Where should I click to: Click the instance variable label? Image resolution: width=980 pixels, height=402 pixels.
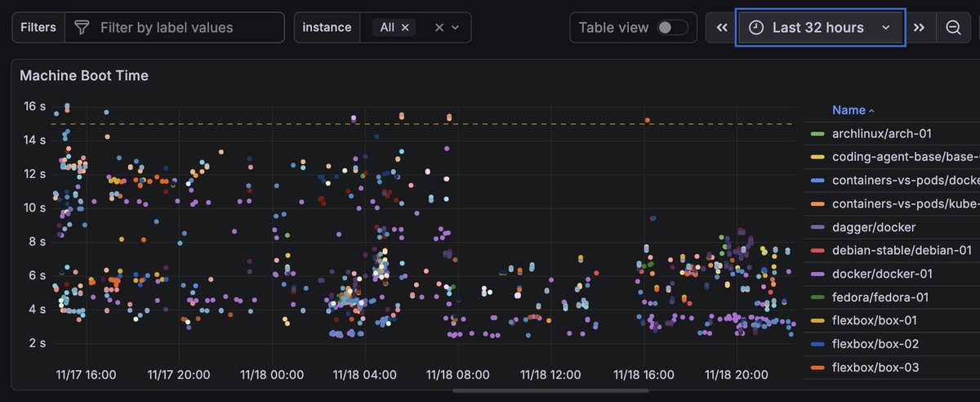[327, 28]
